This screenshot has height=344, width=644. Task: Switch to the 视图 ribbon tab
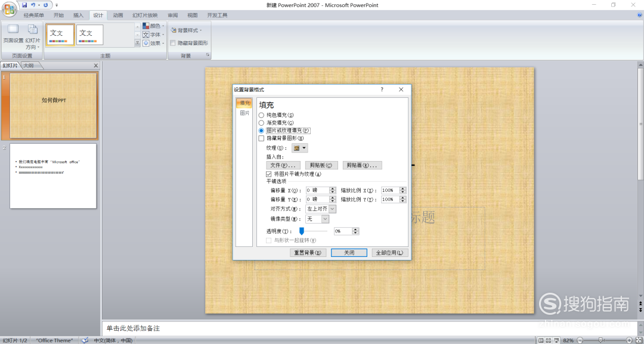click(x=192, y=15)
